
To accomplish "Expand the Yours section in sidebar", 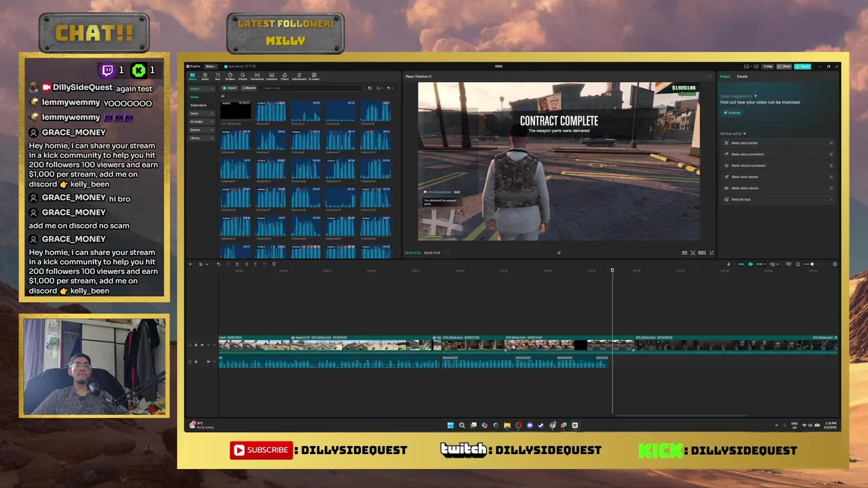I will pos(201,113).
